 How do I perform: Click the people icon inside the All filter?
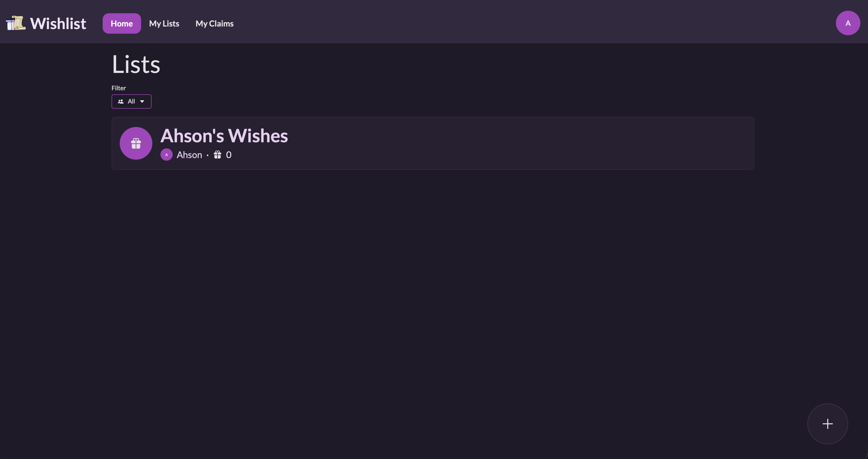121,101
